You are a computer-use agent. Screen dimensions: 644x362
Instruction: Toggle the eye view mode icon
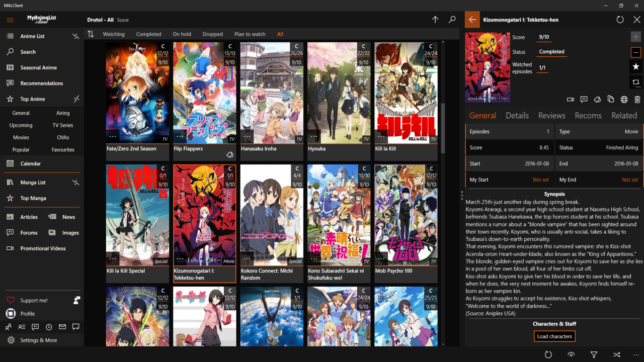point(571,354)
